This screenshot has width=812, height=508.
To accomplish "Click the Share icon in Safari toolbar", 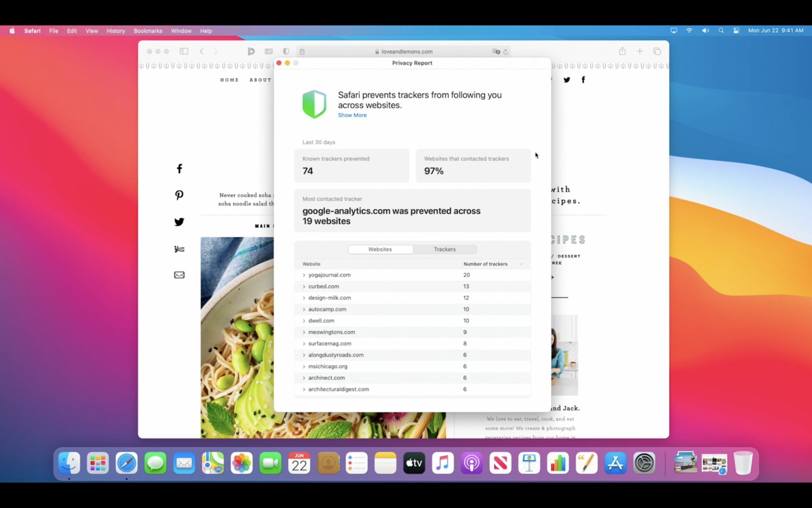I will pyautogui.click(x=622, y=51).
